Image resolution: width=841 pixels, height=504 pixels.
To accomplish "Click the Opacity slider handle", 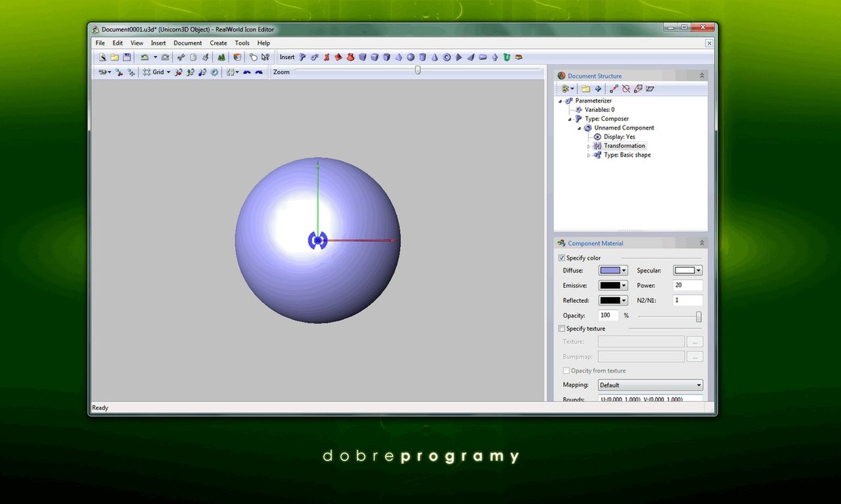I will pyautogui.click(x=698, y=317).
